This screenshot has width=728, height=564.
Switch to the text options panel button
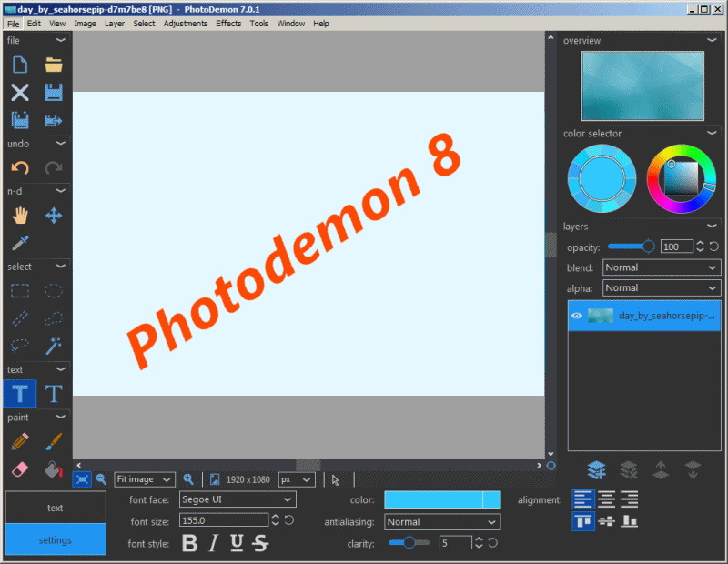[x=56, y=508]
